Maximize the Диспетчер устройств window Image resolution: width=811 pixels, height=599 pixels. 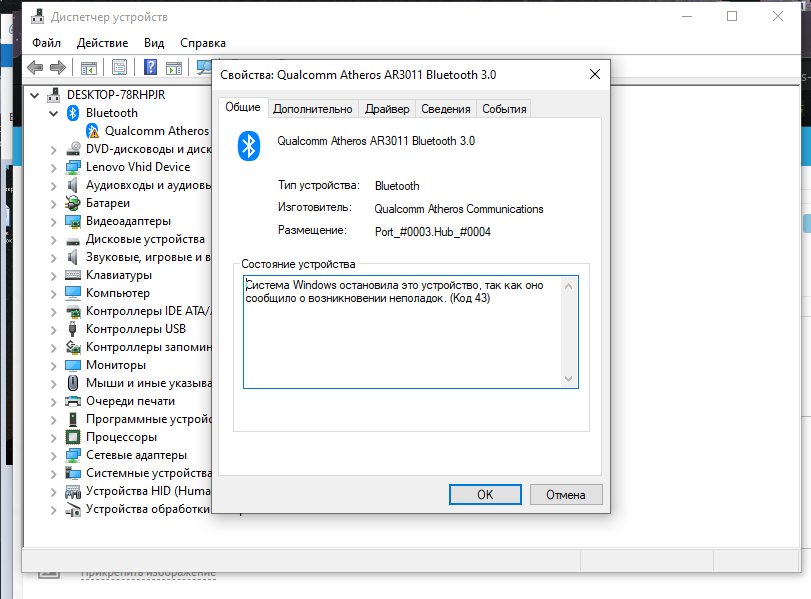(732, 17)
